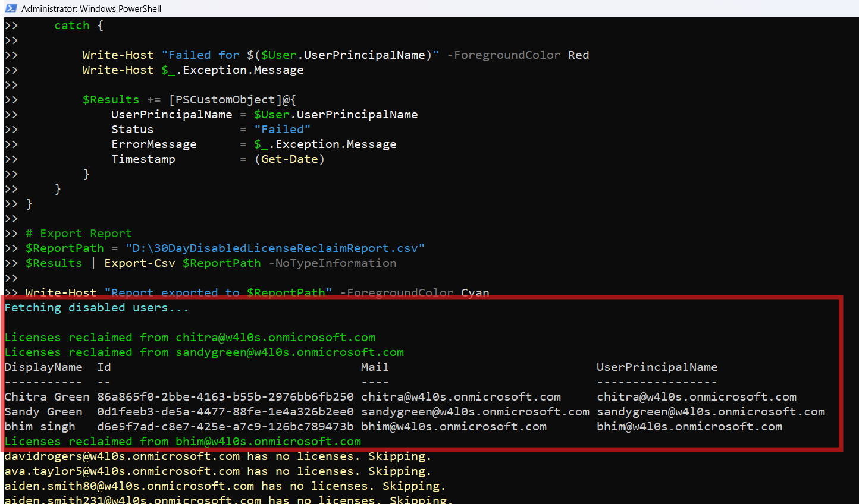The image size is (859, 504).
Task: Click the "# Export Report" comment
Action: coord(79,234)
